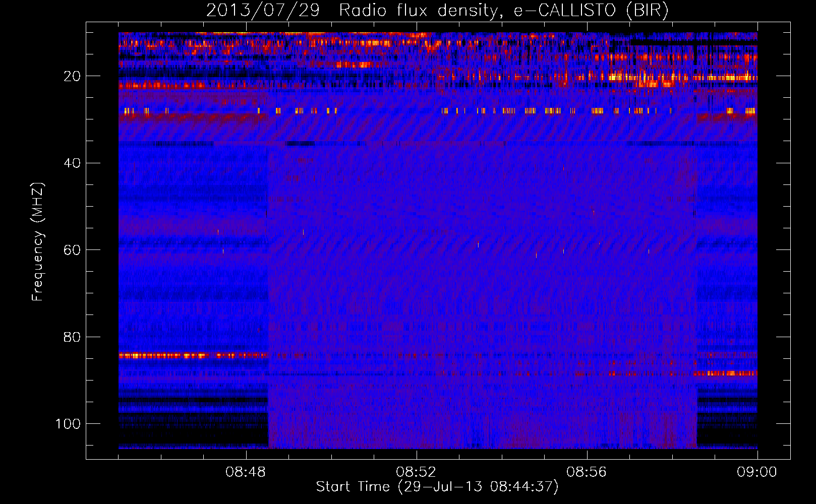The height and width of the screenshot is (504, 816).
Task: Click the 100 MHz frequency tick label
Action: point(68,424)
